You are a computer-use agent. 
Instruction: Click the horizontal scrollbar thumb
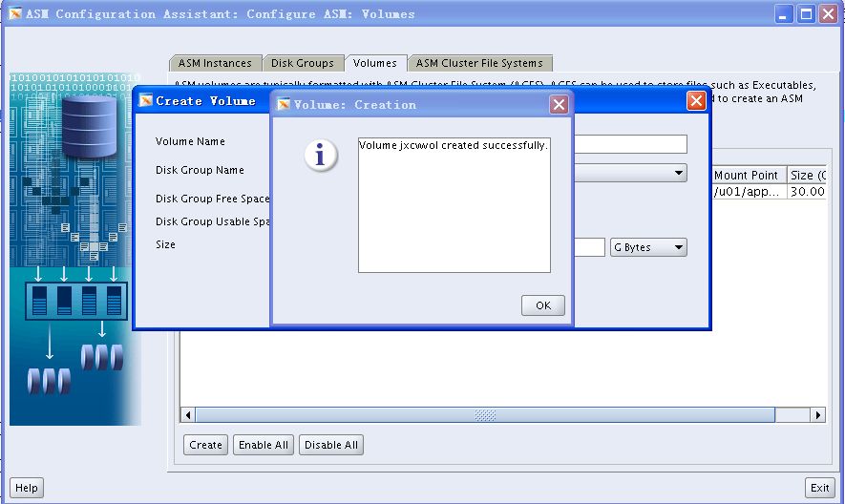click(x=485, y=414)
